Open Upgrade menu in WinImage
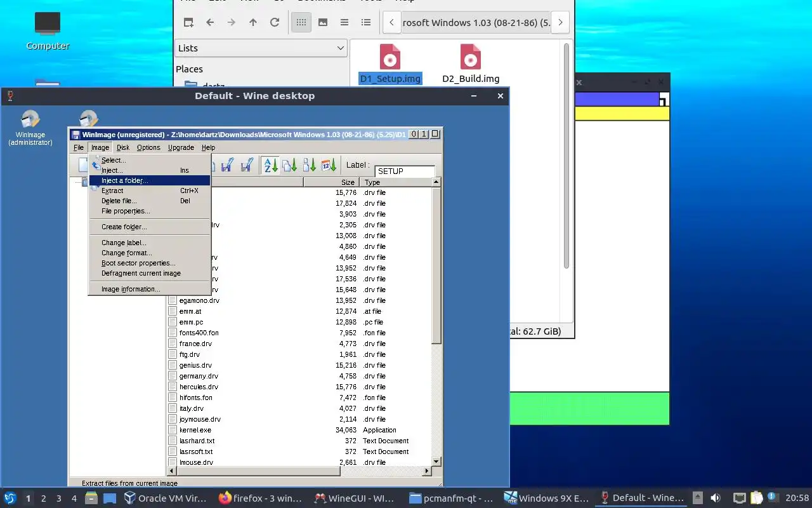Screen dimensions: 812x508 181,147
